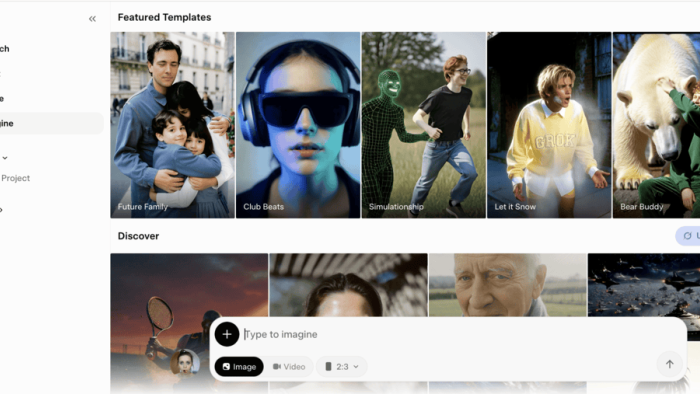This screenshot has width=700, height=394.
Task: Click the refresh button beside Discover
Action: 688,236
